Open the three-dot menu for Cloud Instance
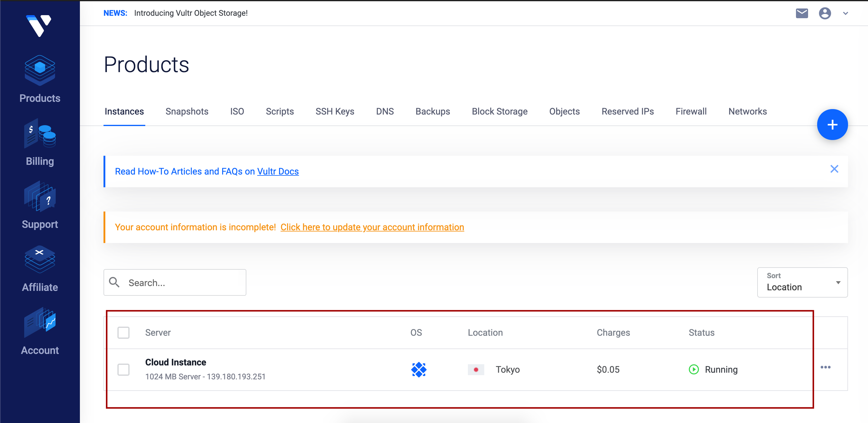 825,367
